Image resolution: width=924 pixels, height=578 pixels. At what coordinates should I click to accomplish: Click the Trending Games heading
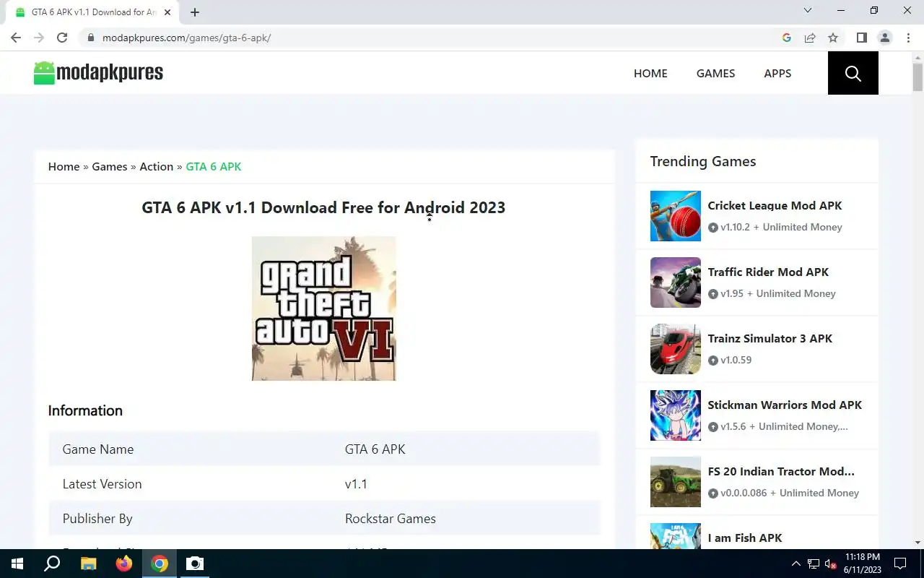pos(703,161)
